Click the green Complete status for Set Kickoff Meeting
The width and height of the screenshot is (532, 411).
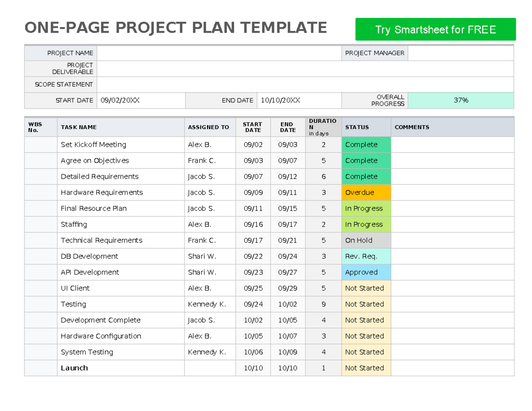pos(366,145)
